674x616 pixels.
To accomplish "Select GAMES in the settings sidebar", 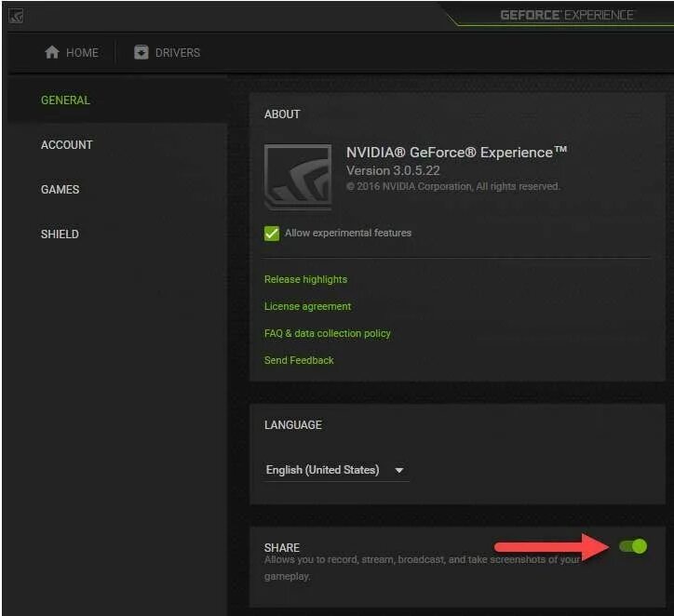I will [61, 190].
